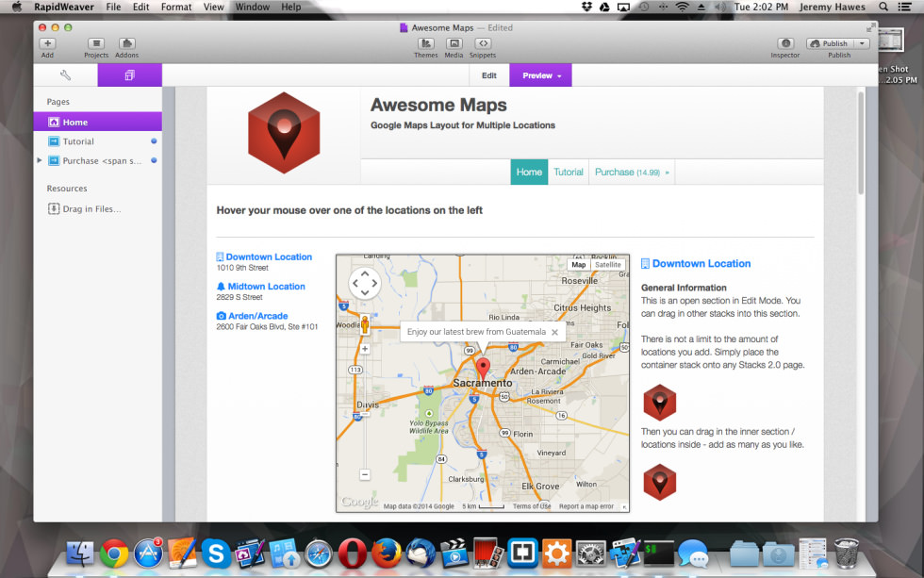Click the Home site navigation tab
The width and height of the screenshot is (924, 578).
529,172
